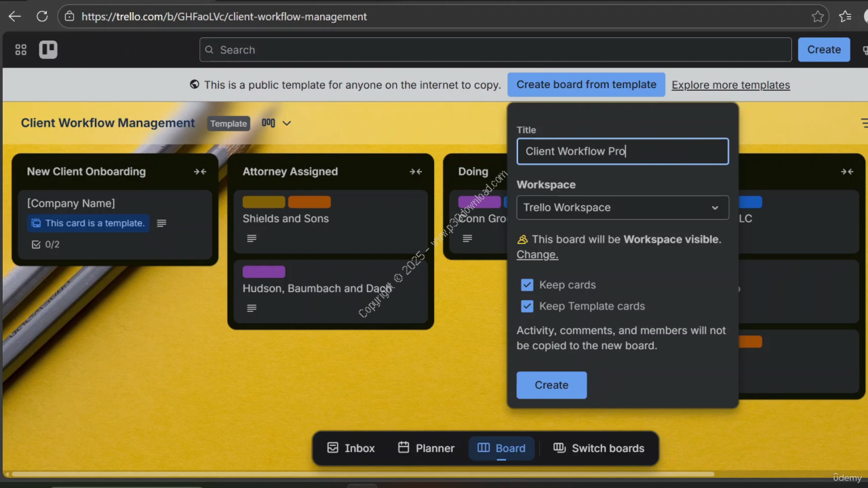Open the Trello Workspace dropdown
The height and width of the screenshot is (488, 868).
point(622,207)
